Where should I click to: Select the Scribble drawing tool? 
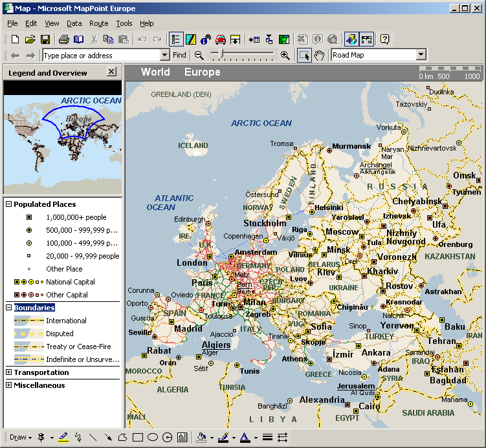coord(78,437)
